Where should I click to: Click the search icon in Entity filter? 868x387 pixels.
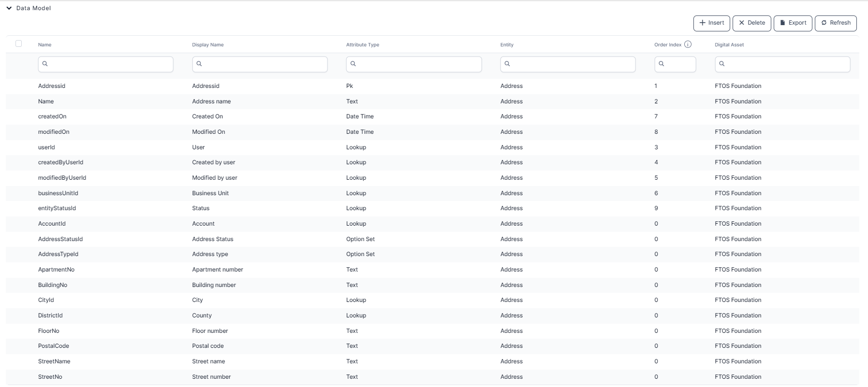point(507,64)
